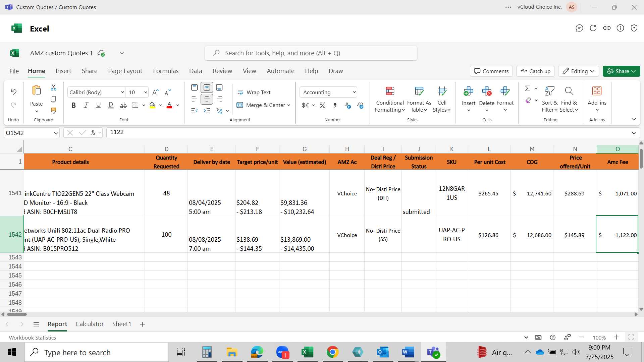Image resolution: width=644 pixels, height=362 pixels.
Task: Open the File menu
Action: point(14,71)
